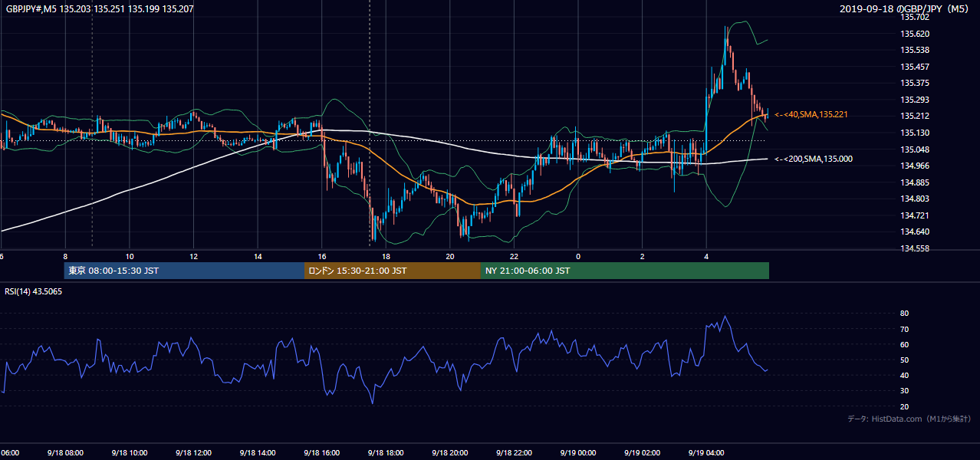Click hour label 8 on upper time axis
Viewport: 980px width, 460px height.
(65, 256)
